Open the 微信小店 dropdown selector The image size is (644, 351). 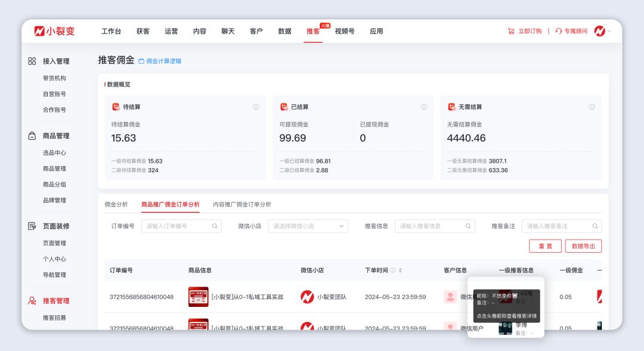(308, 226)
